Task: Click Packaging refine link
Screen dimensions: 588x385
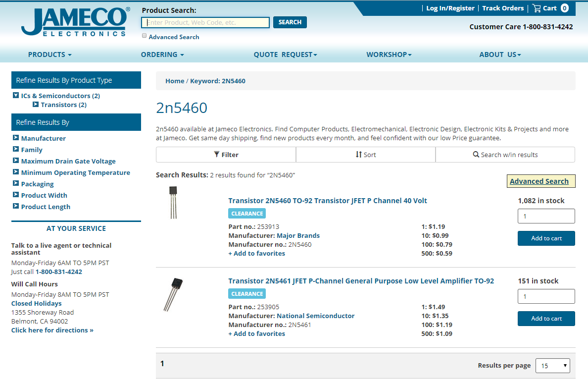Action: [38, 184]
